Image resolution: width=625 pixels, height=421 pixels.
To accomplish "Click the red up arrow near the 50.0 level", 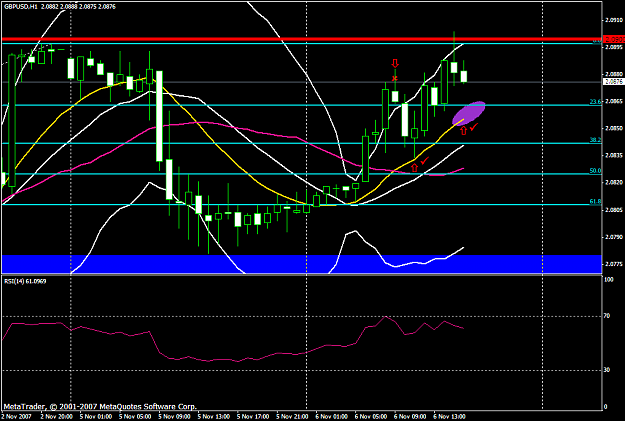I will 415,168.
